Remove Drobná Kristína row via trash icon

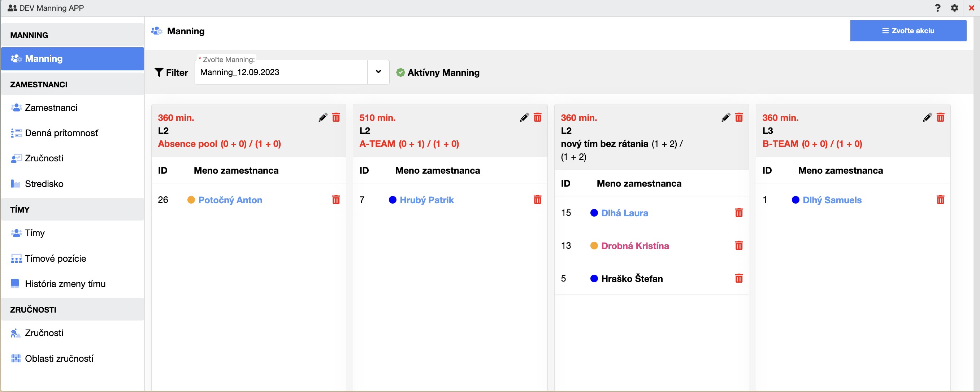(x=738, y=245)
